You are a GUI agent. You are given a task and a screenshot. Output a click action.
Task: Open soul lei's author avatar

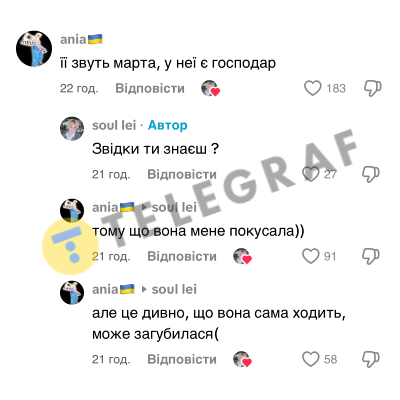point(72,129)
